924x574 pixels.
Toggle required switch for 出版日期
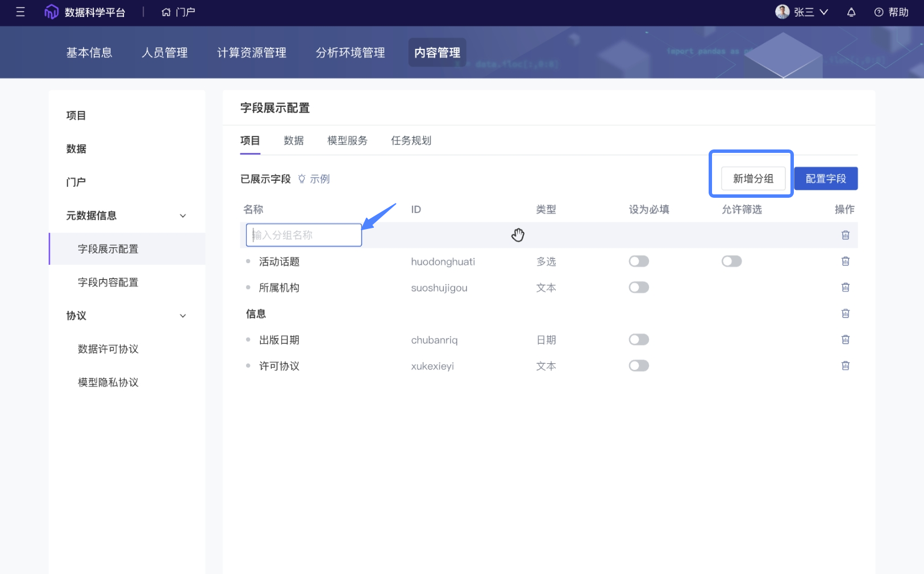coord(638,340)
